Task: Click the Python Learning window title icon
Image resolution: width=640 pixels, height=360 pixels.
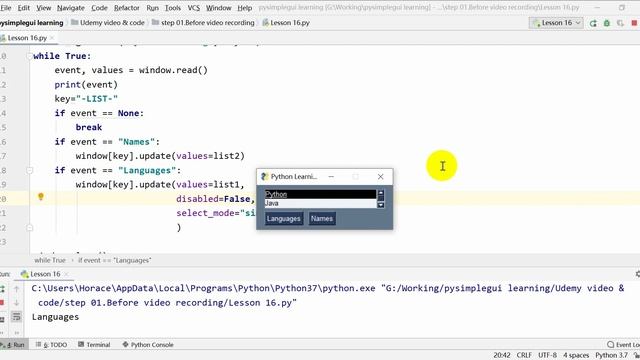Action: [264, 177]
